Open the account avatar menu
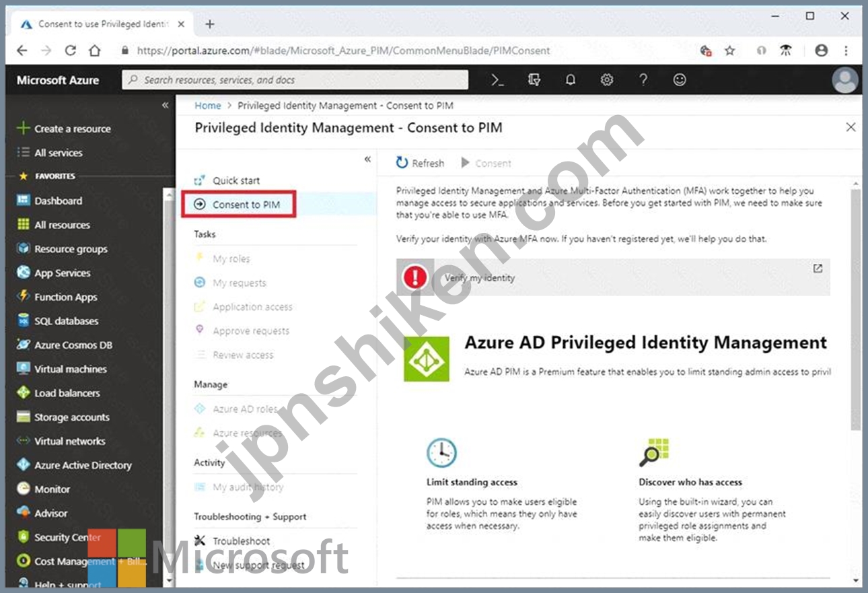This screenshot has width=868, height=593. click(844, 80)
